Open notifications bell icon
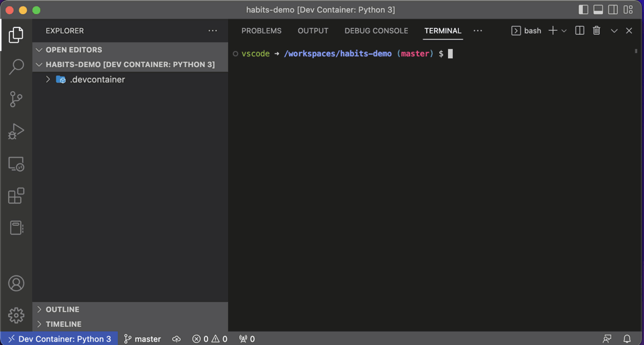 (627, 339)
